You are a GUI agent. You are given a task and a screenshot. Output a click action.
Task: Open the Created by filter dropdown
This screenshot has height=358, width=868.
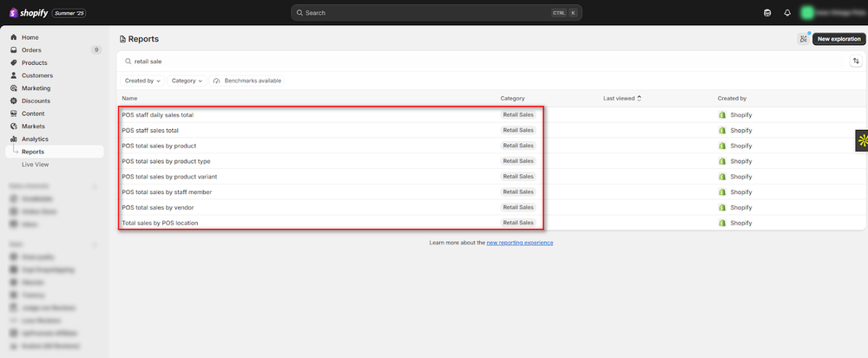(x=142, y=81)
